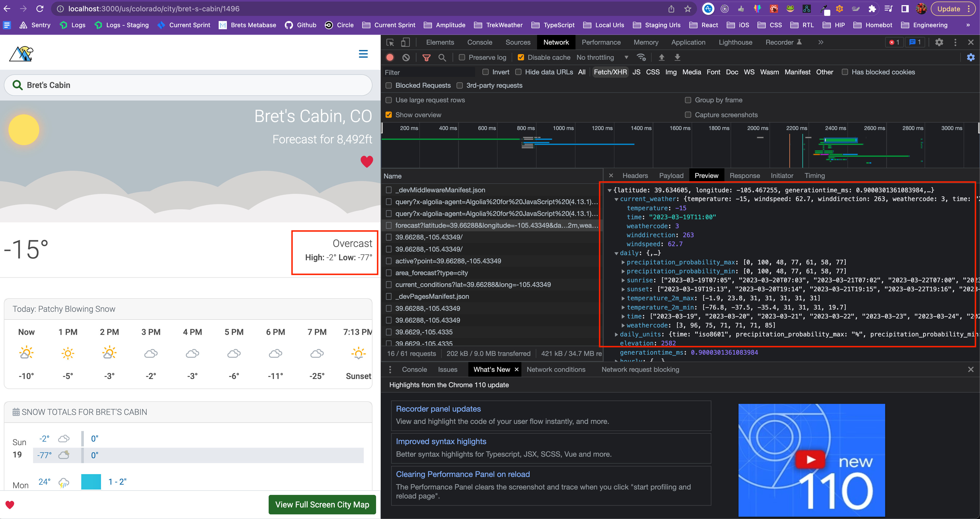The image size is (980, 519).
Task: Click the red record network log button
Action: click(390, 57)
